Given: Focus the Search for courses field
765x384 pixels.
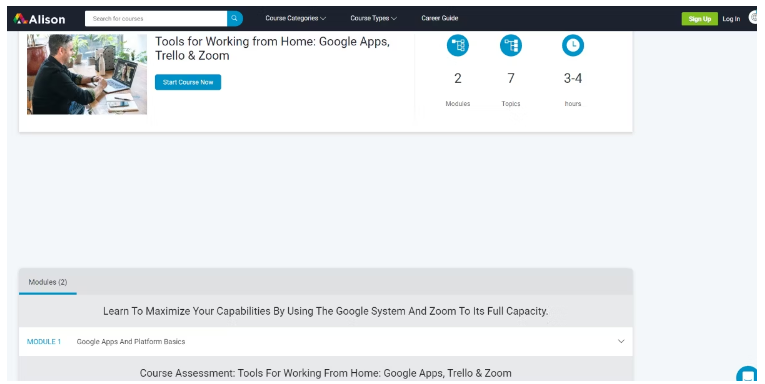Looking at the screenshot, I should [x=156, y=19].
